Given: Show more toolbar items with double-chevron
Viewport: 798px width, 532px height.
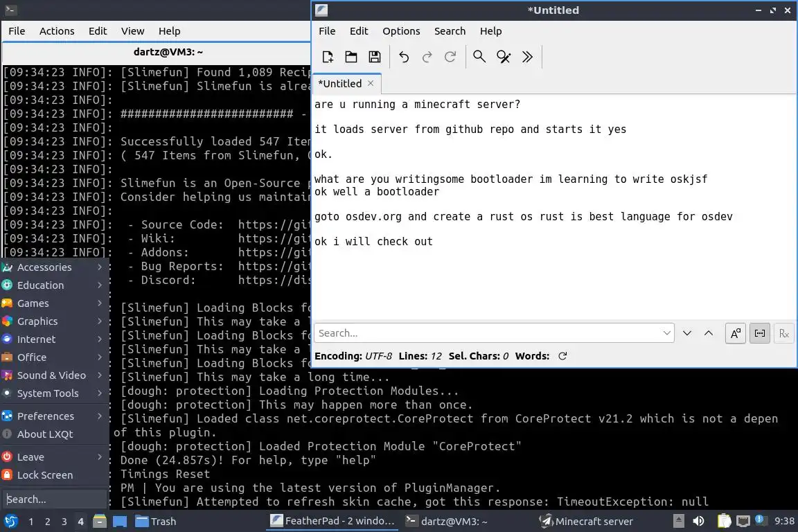Looking at the screenshot, I should coord(527,57).
